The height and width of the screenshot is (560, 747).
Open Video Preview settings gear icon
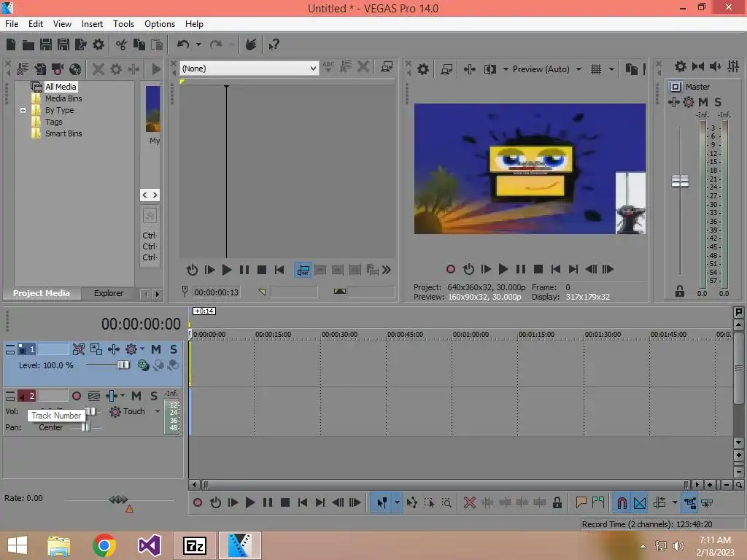point(423,69)
